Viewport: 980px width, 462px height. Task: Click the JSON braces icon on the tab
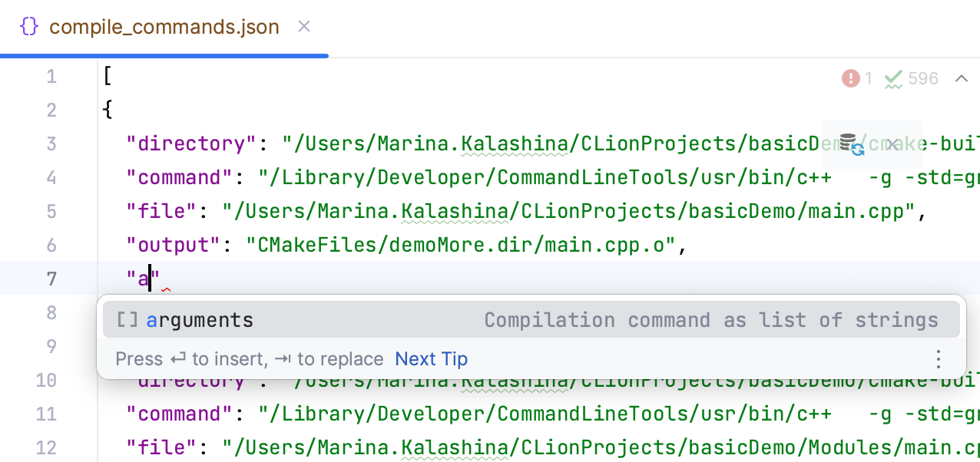point(30,25)
